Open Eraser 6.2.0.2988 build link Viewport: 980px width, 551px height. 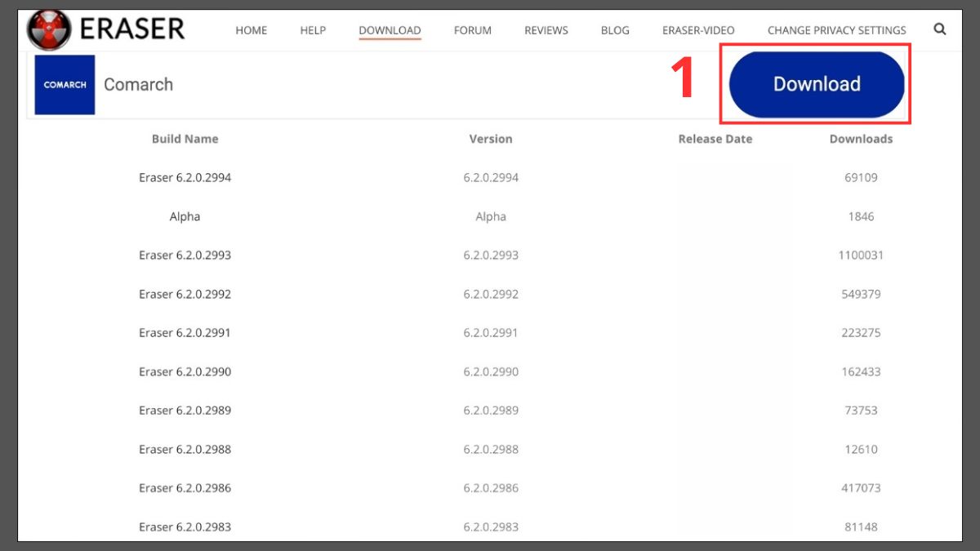click(185, 449)
